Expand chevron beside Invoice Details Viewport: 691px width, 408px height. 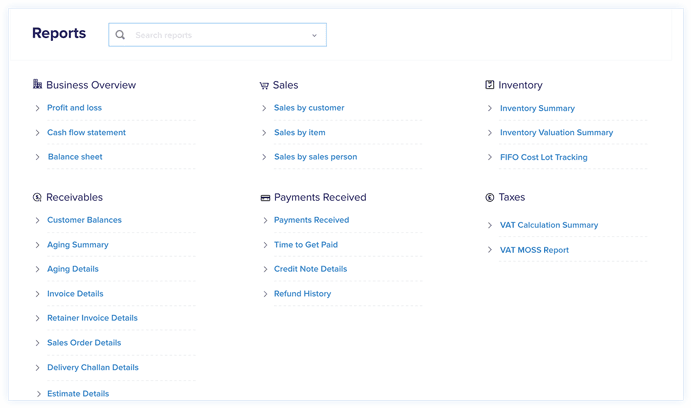(x=37, y=294)
